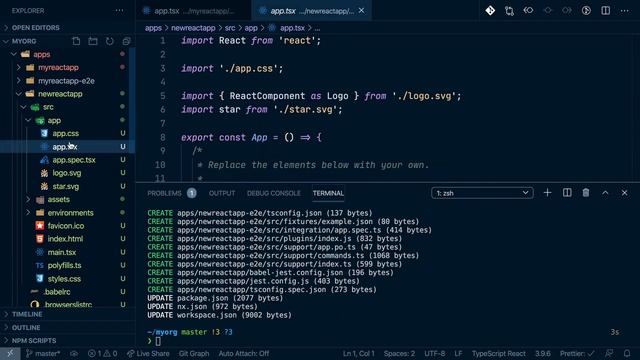
Task: Close the terminal panel
Action: click(624, 193)
